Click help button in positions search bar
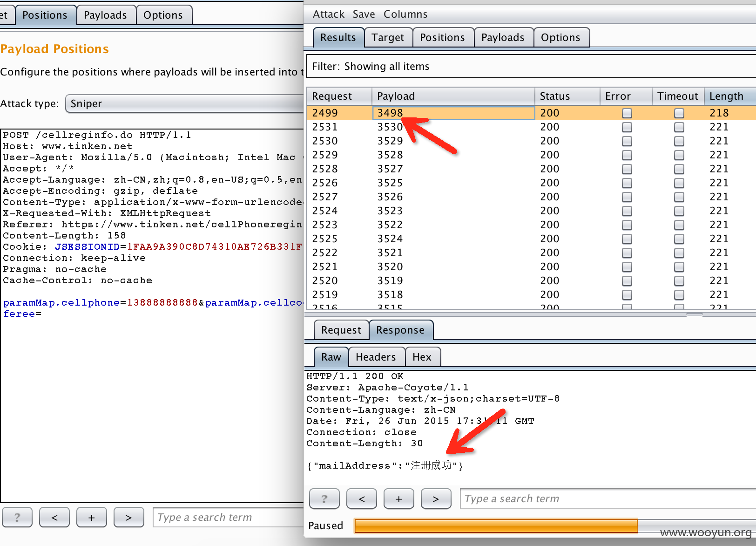756x546 pixels. coord(17,518)
